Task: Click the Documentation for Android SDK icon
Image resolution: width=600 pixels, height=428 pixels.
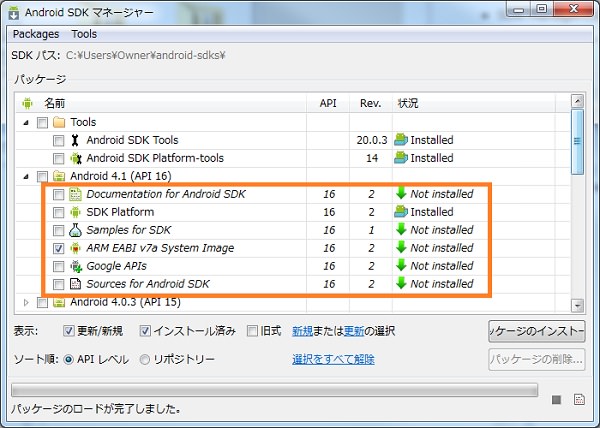Action: point(75,194)
